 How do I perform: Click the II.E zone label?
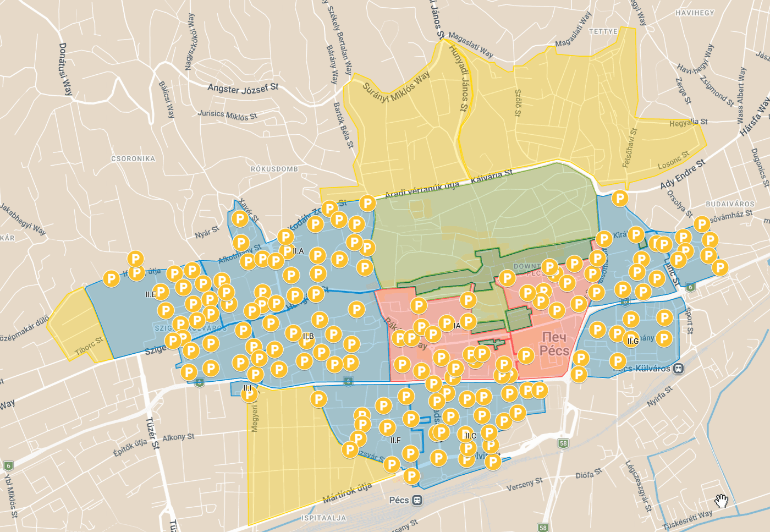coord(151,294)
